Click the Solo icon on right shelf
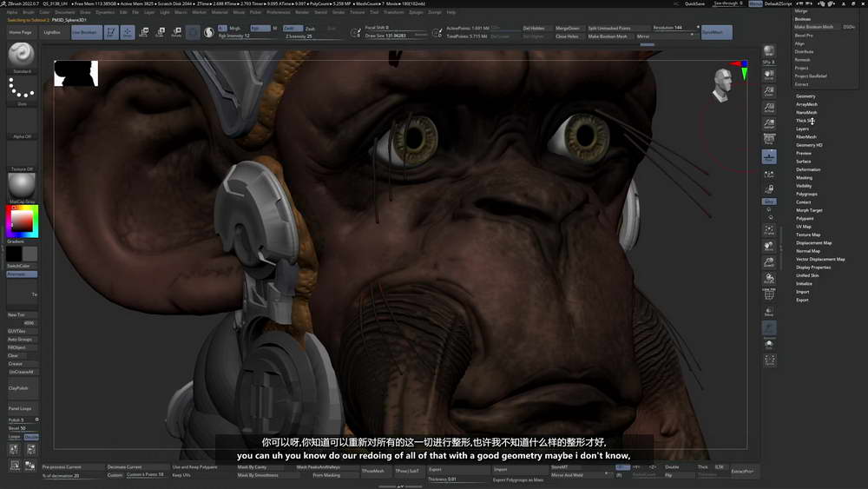Viewport: 868px width, 489px height. click(769, 345)
